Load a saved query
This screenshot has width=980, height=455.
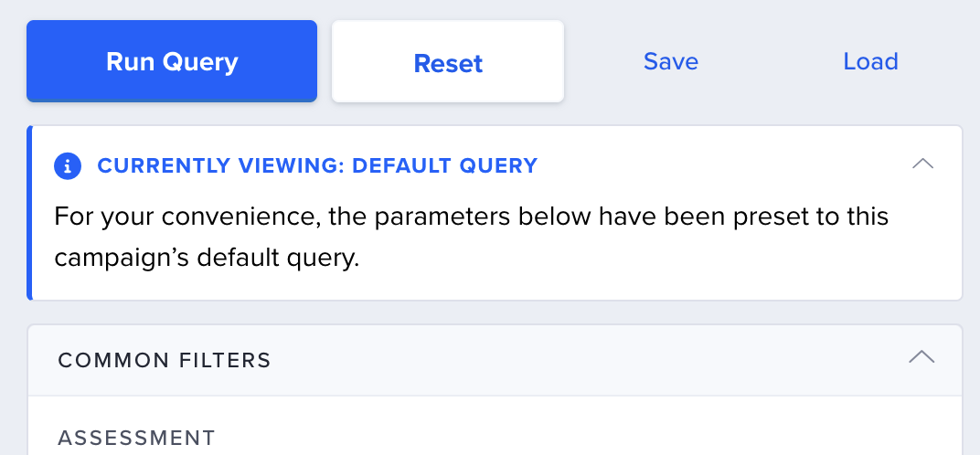click(870, 61)
